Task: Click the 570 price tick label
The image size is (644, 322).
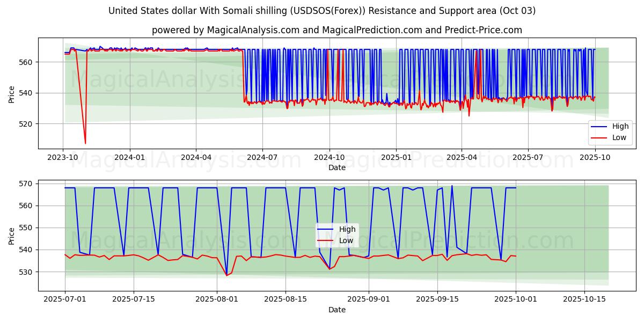Action: tap(26, 184)
